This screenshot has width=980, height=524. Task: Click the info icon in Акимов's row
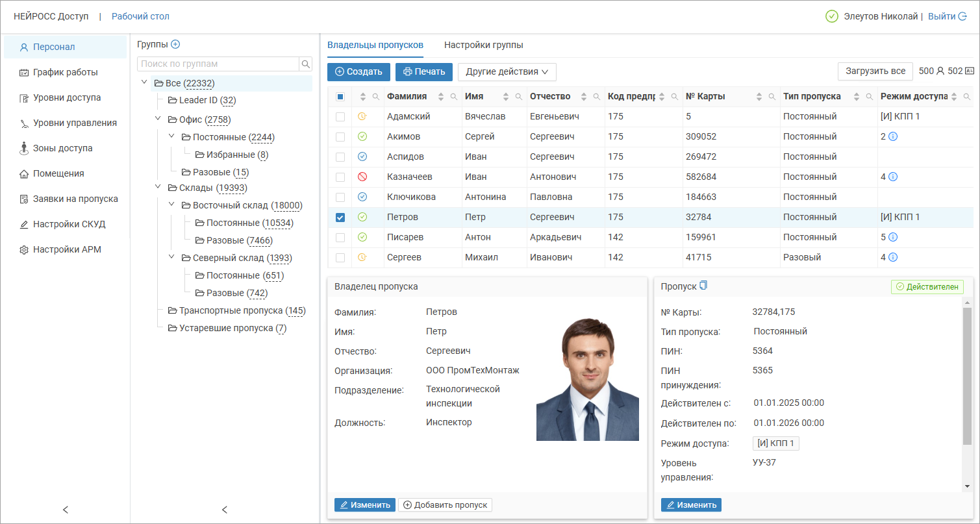pos(893,136)
